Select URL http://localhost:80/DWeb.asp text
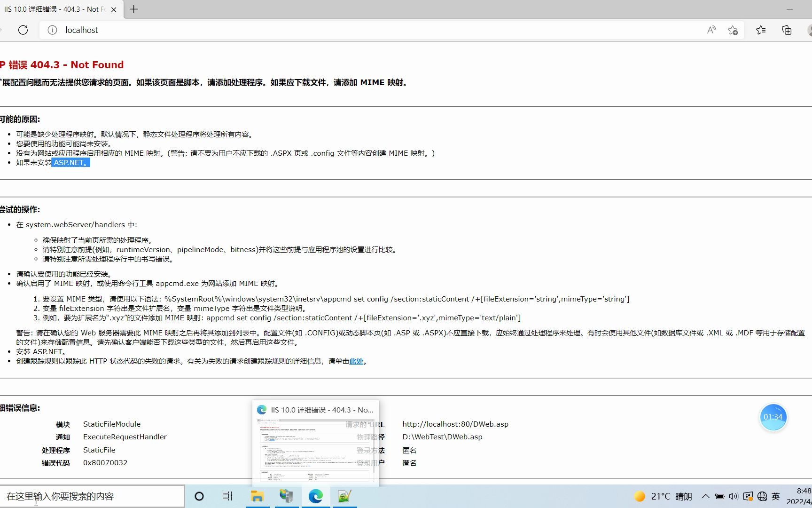The image size is (812, 508). click(x=455, y=424)
